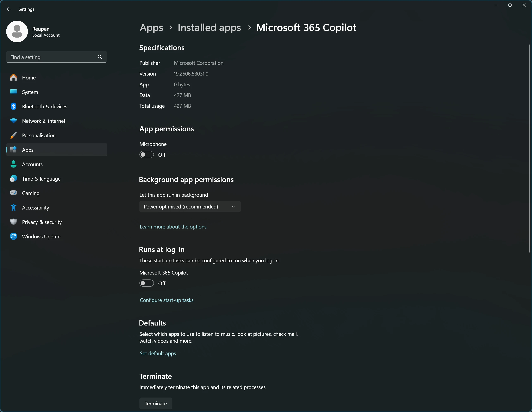
Task: Open System settings from sidebar
Action: pyautogui.click(x=30, y=92)
